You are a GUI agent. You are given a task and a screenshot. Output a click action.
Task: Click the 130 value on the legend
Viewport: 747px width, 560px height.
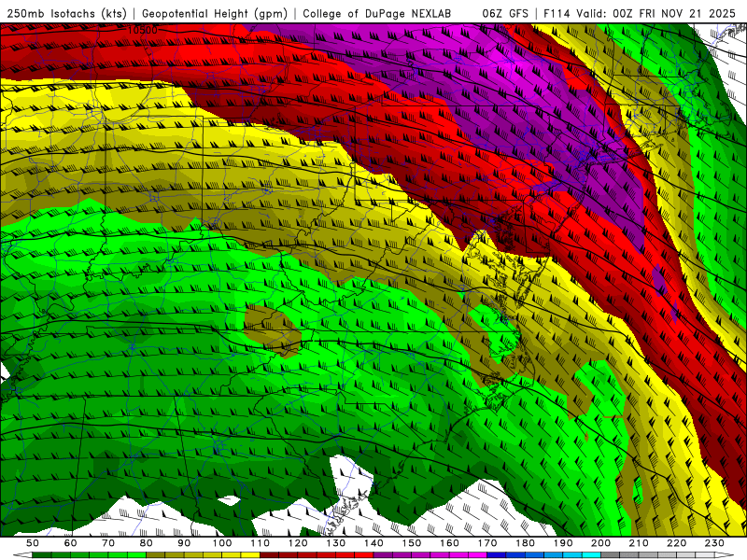tap(336, 543)
